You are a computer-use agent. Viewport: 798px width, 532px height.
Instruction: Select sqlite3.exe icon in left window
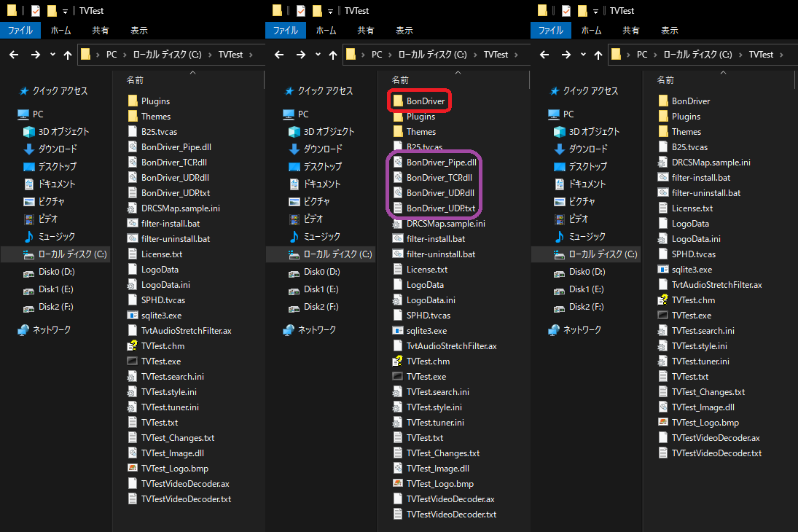point(133,315)
